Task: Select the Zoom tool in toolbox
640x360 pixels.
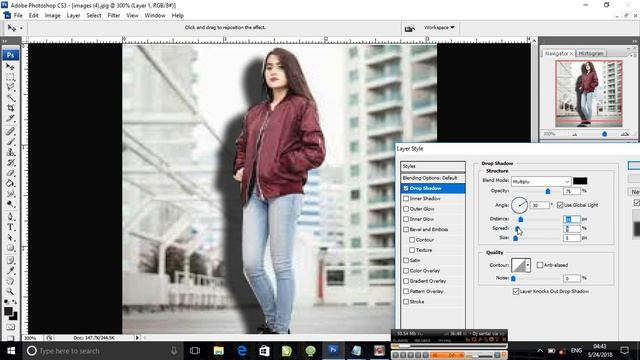Action: coord(10,292)
